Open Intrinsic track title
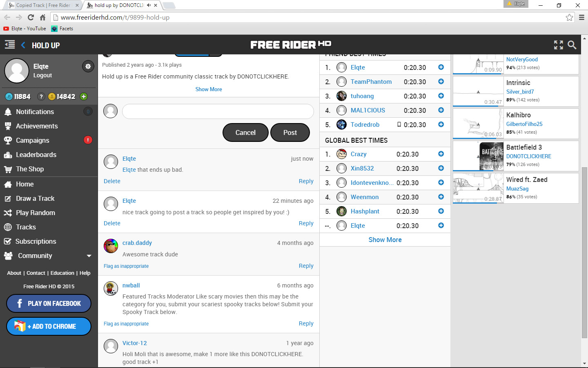The image size is (588, 368). (x=518, y=83)
